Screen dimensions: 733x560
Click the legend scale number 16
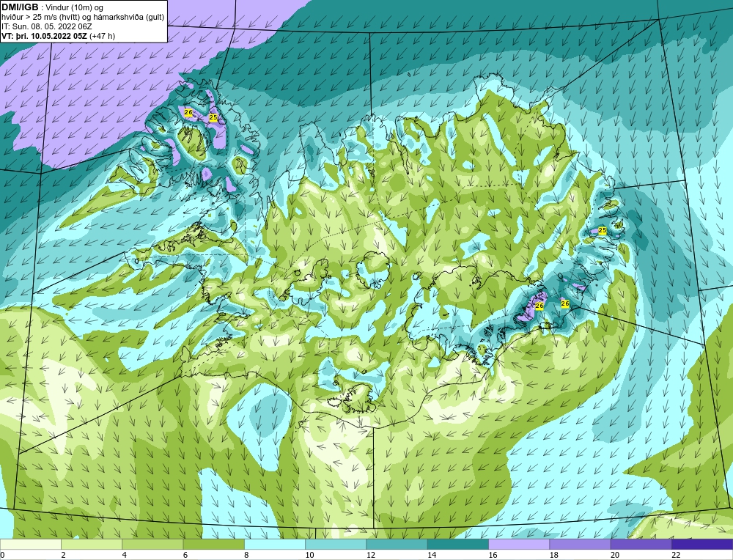point(493,555)
